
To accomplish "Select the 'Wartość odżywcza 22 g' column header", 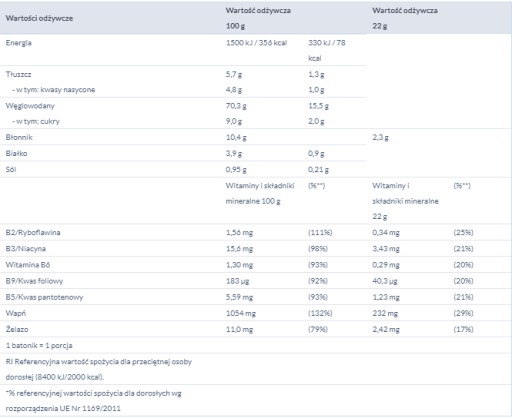I will (x=405, y=18).
